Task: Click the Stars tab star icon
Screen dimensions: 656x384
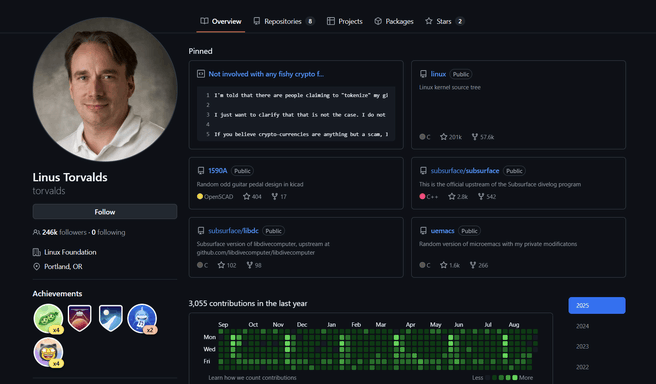Action: [x=429, y=21]
